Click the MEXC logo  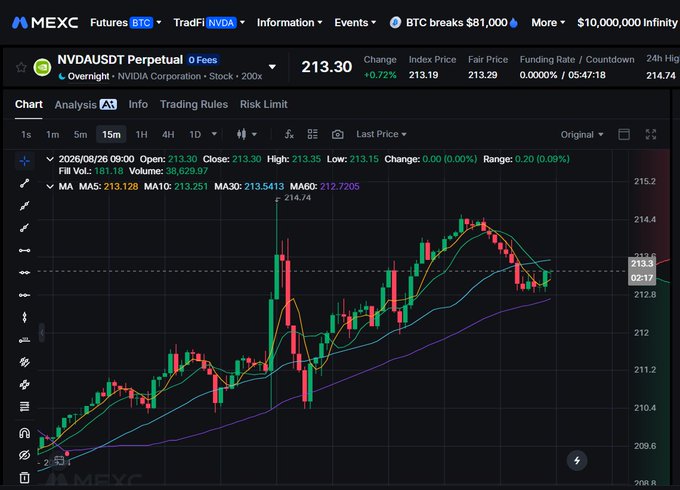(x=45, y=23)
